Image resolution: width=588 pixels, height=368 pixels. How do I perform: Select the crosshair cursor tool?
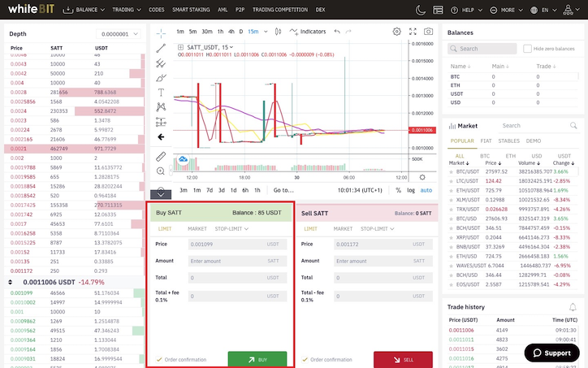(161, 33)
